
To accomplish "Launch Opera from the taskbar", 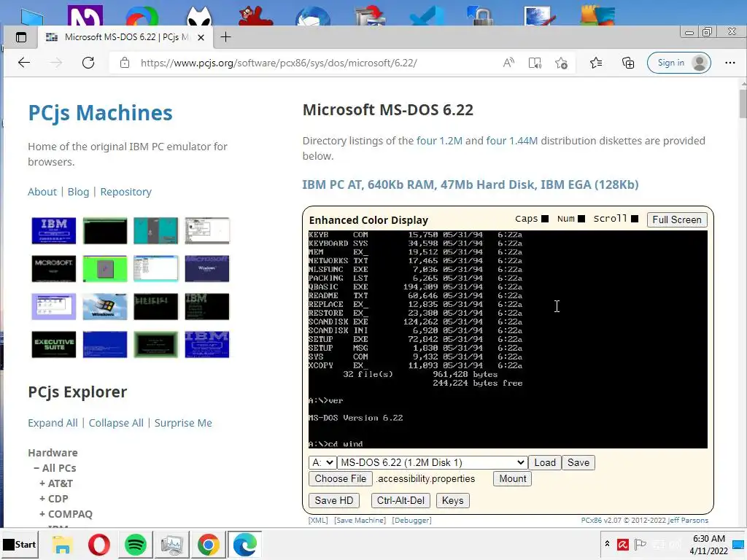I will [99, 545].
